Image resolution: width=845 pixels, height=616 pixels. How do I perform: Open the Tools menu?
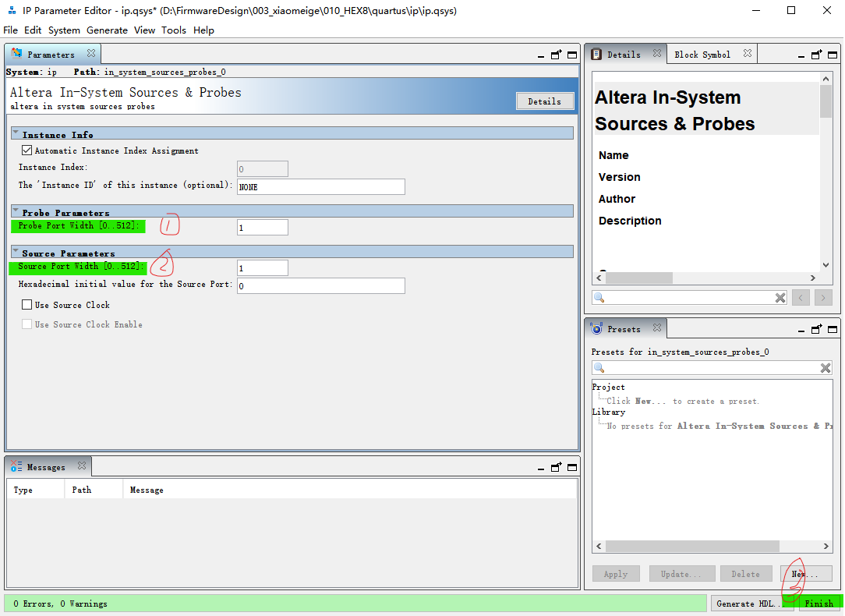pos(174,30)
